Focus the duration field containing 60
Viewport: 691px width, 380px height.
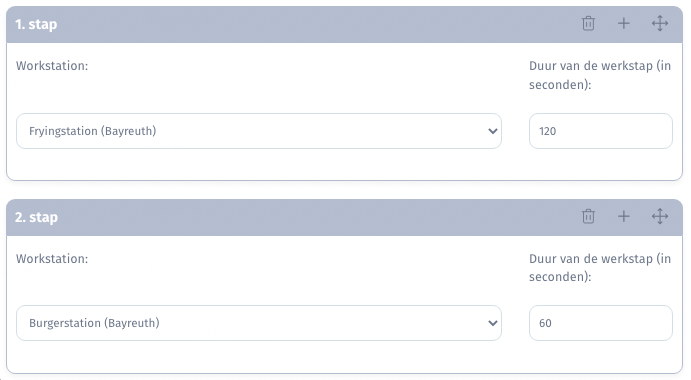[601, 323]
